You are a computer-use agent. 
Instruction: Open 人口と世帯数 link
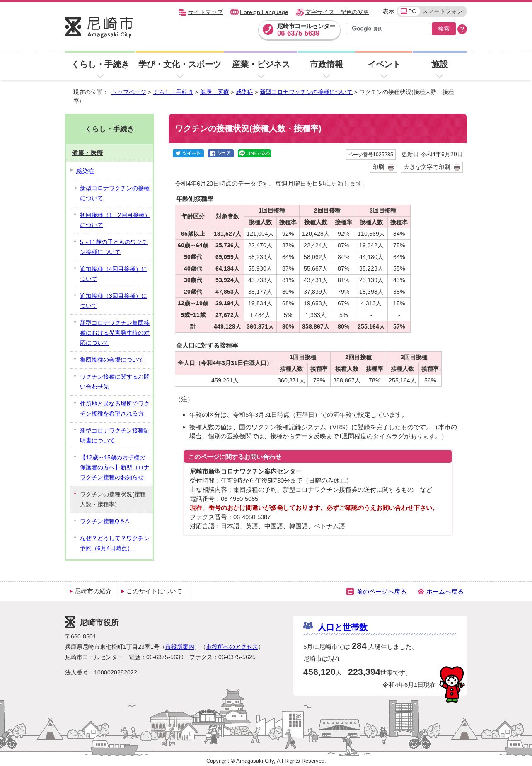[x=343, y=627]
